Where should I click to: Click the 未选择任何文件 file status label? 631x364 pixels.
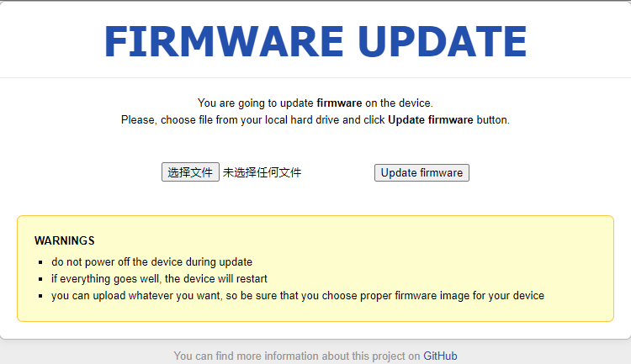[x=262, y=172]
